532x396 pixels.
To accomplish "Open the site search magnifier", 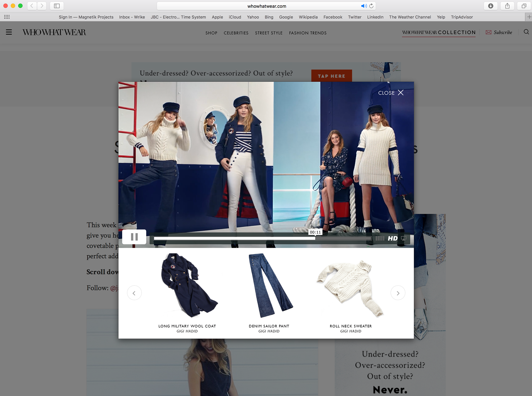I will coord(526,32).
